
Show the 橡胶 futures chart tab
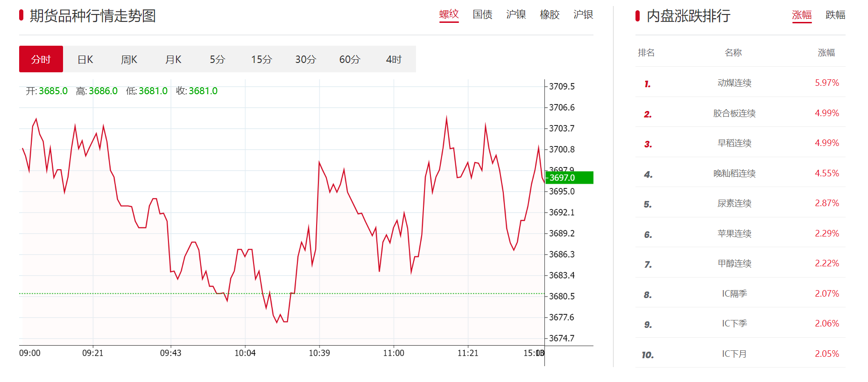point(550,14)
